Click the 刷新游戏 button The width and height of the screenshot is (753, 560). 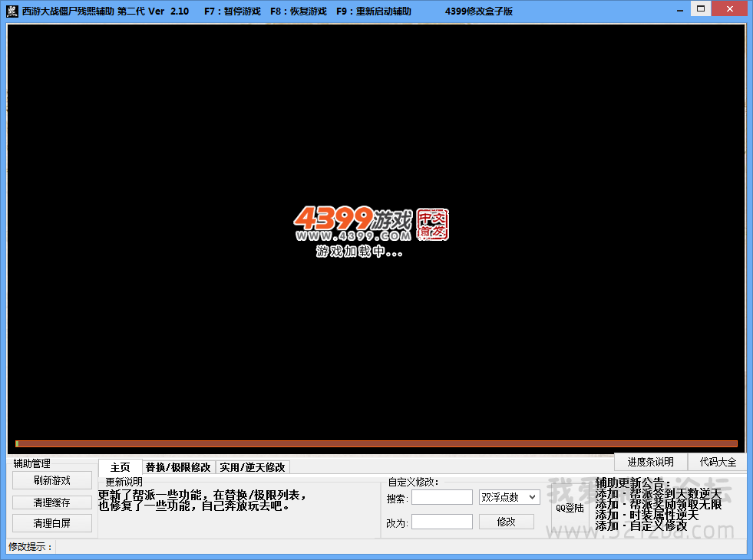(52, 480)
